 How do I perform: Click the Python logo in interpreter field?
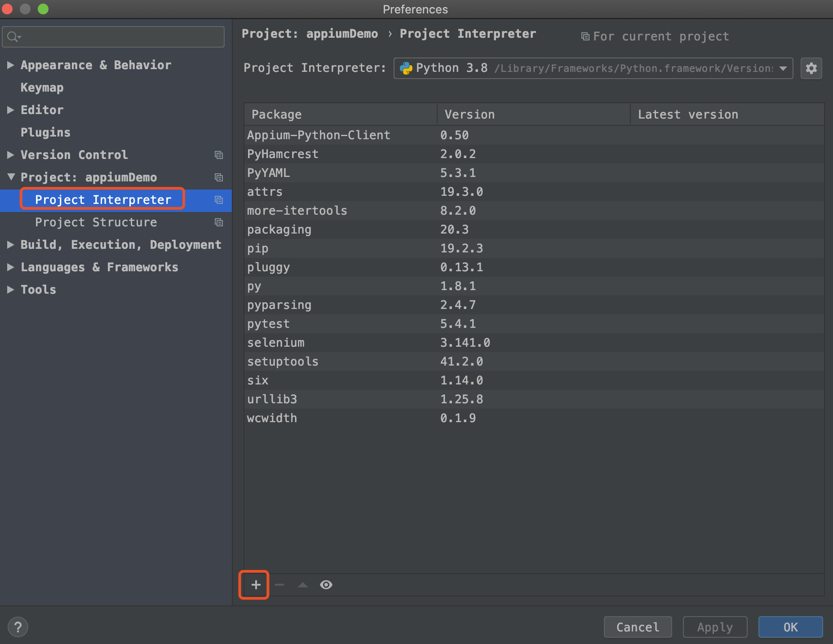click(x=406, y=68)
